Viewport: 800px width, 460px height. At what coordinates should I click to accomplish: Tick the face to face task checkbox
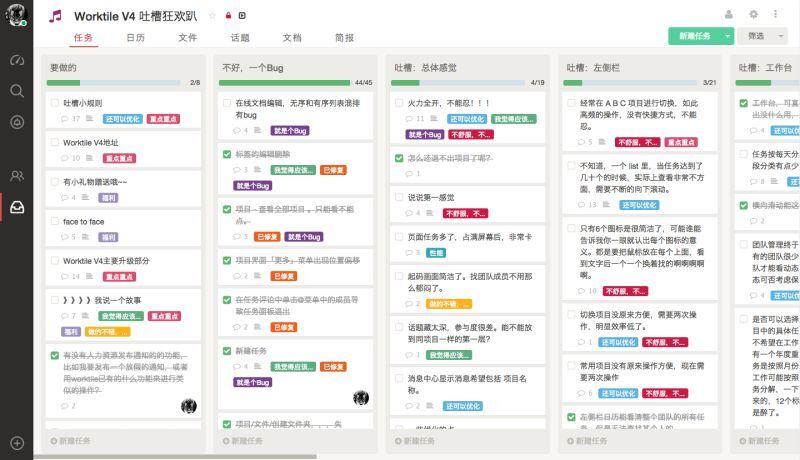tap(55, 221)
